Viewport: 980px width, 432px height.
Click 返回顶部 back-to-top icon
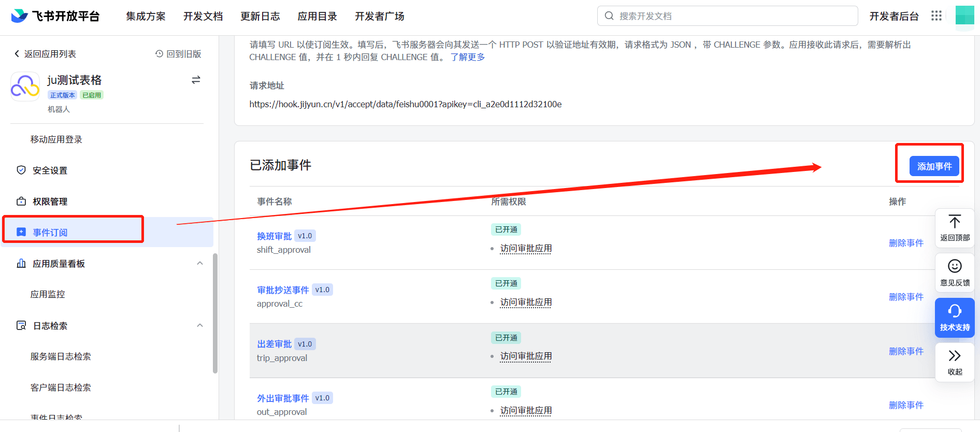[x=955, y=222]
